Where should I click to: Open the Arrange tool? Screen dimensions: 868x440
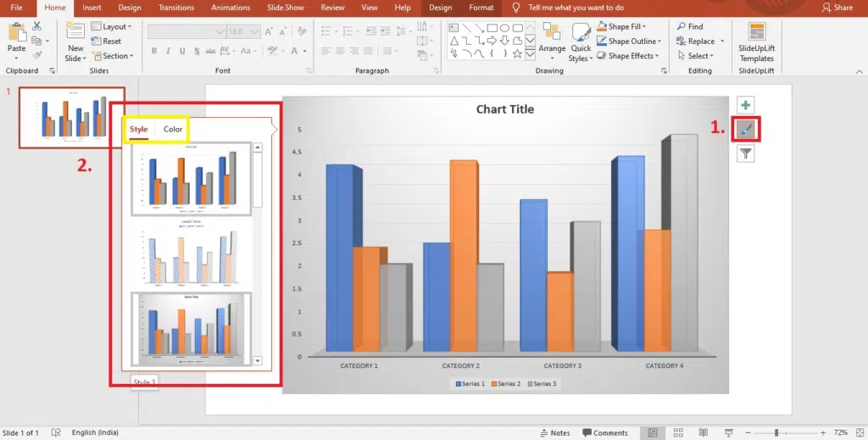[x=552, y=41]
